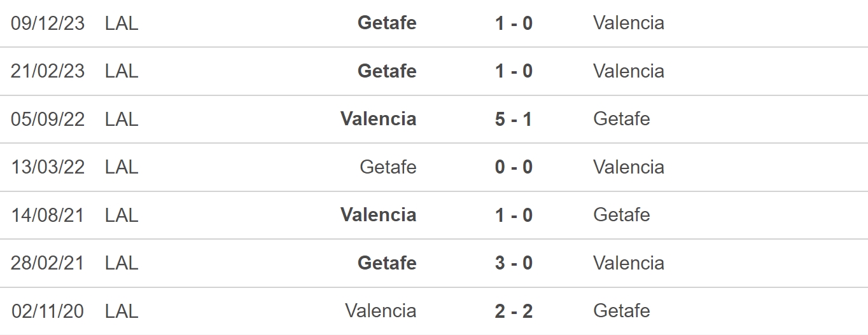Click bold Valencia home team on 05/09/22
868x335 pixels.
(x=379, y=119)
